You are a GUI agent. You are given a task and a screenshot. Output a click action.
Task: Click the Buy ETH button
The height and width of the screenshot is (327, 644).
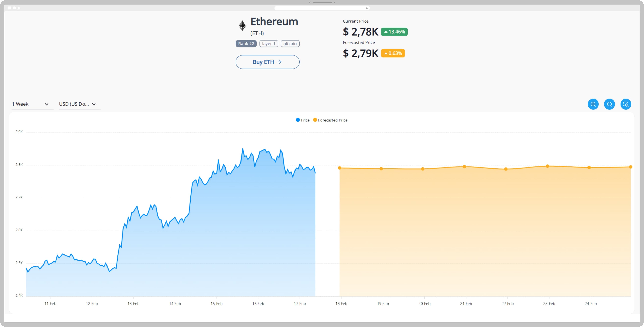point(267,62)
